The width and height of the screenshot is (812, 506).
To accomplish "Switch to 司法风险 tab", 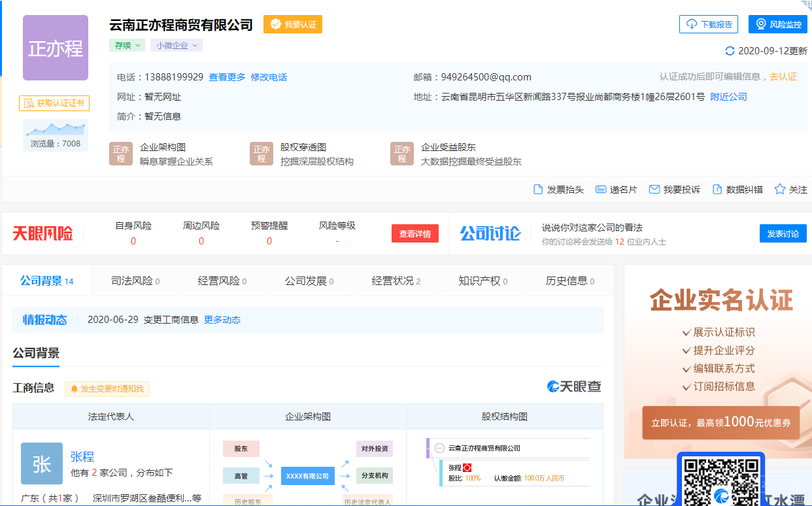I will pos(135,281).
